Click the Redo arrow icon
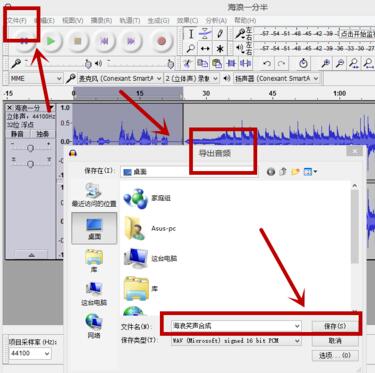375x373 pixels. (x=281, y=63)
